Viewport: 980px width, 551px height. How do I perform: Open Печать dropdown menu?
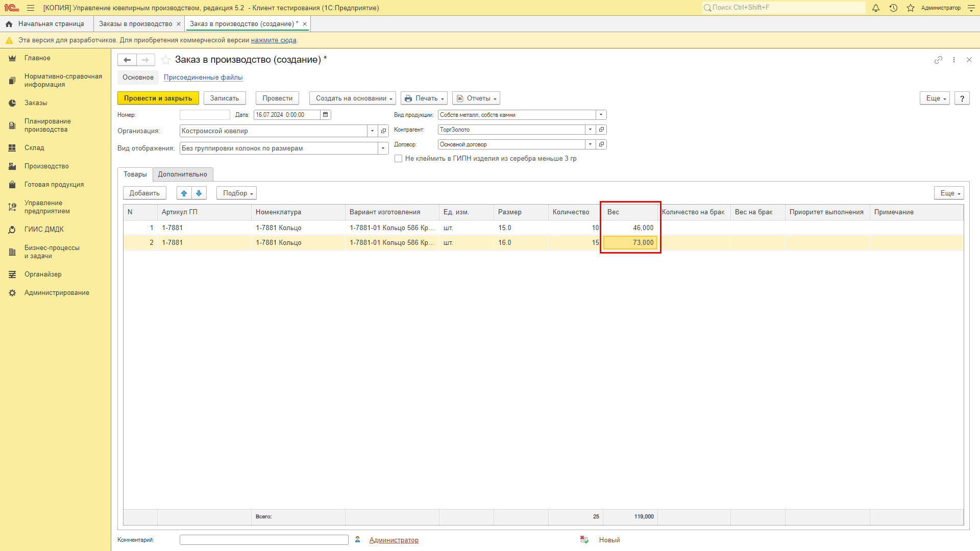pyautogui.click(x=424, y=98)
